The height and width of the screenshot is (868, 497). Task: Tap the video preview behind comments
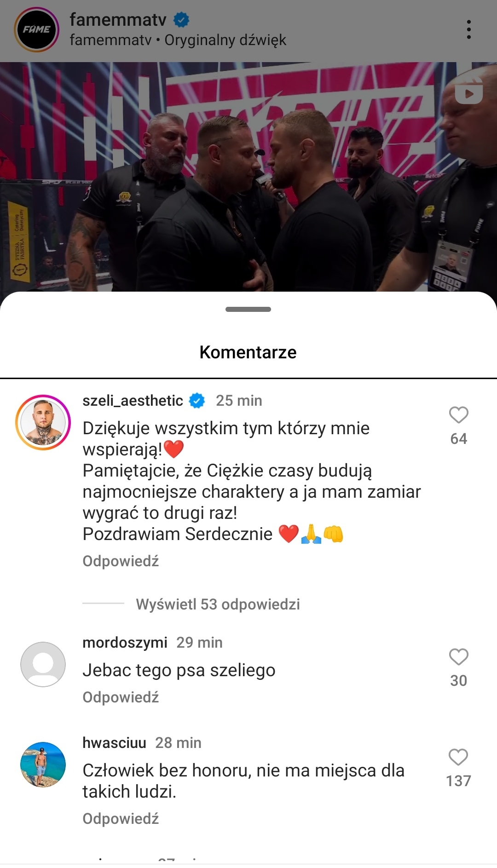pyautogui.click(x=248, y=177)
